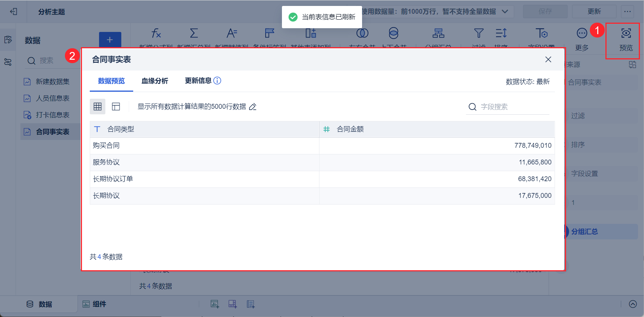Click the 字段设置 step in right panel

[x=602, y=174]
